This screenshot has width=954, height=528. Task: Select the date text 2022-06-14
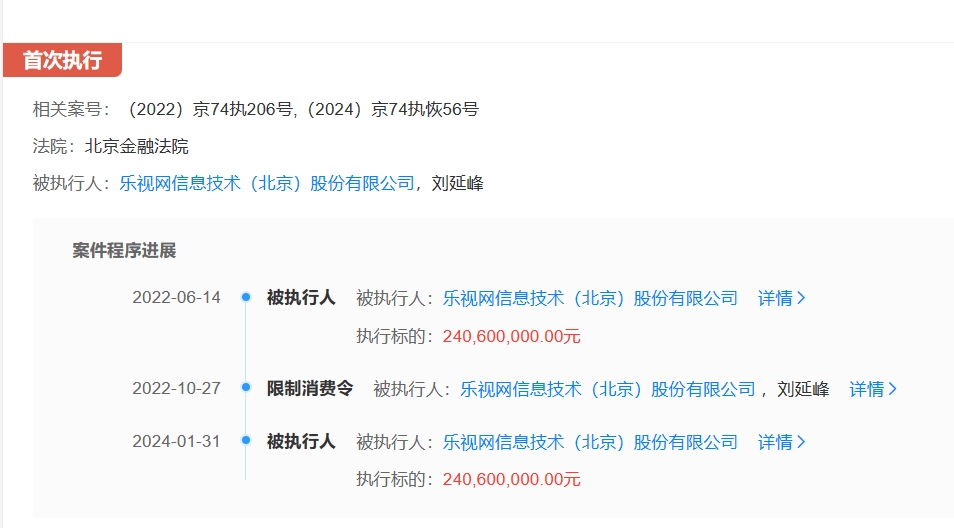176,297
